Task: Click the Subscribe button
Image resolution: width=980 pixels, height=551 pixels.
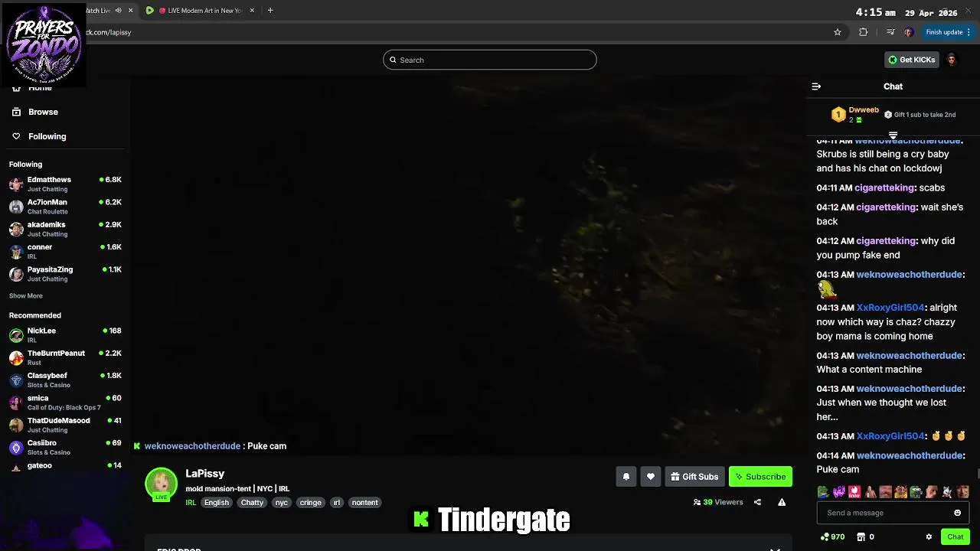Action: coord(760,477)
